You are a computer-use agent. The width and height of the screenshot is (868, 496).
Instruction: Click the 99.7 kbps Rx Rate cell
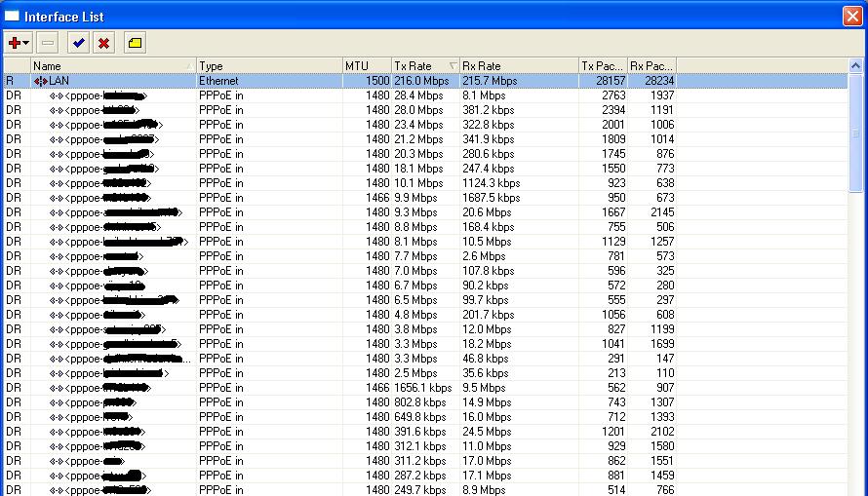[x=485, y=300]
